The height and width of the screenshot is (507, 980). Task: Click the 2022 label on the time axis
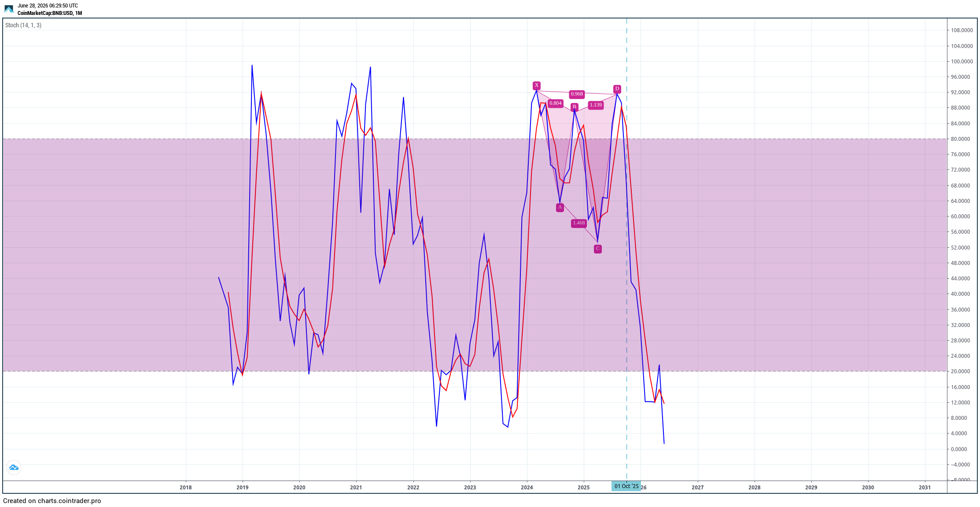pos(413,488)
